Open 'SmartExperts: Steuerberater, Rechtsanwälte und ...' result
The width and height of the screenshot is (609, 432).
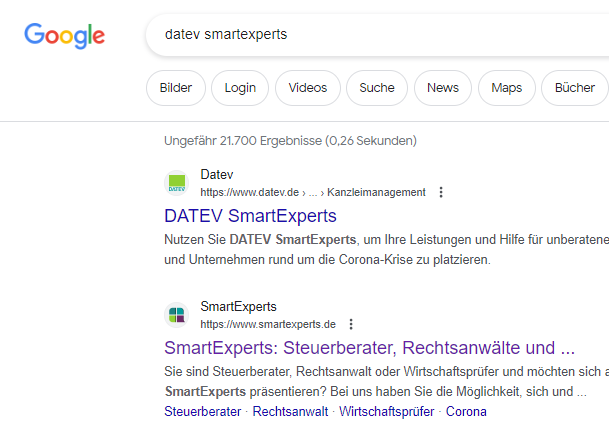tap(369, 348)
